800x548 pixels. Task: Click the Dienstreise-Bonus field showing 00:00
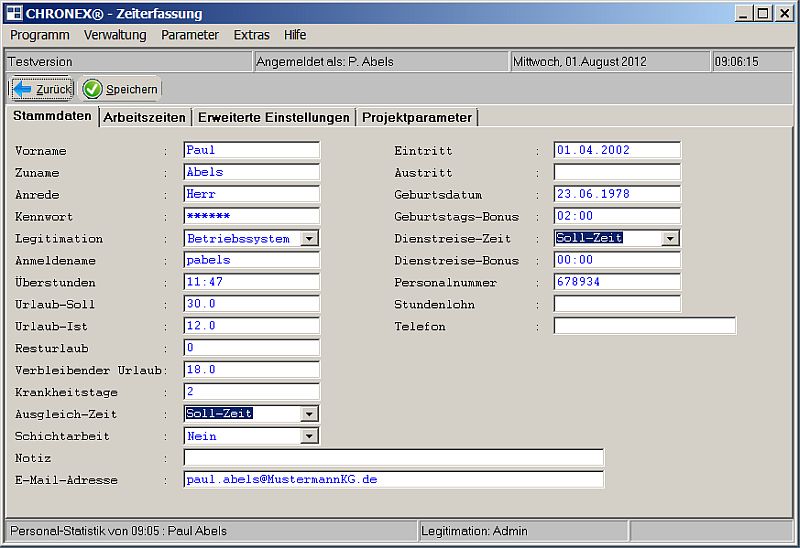617,260
